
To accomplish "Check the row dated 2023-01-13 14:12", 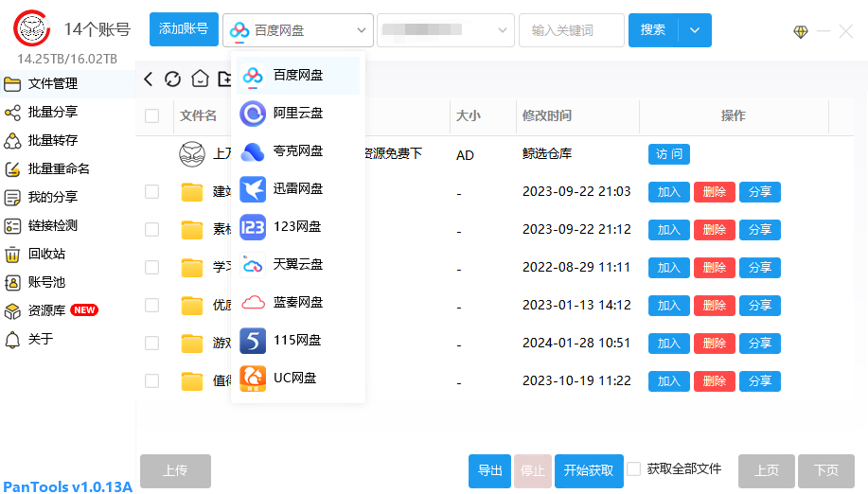I will tap(151, 306).
